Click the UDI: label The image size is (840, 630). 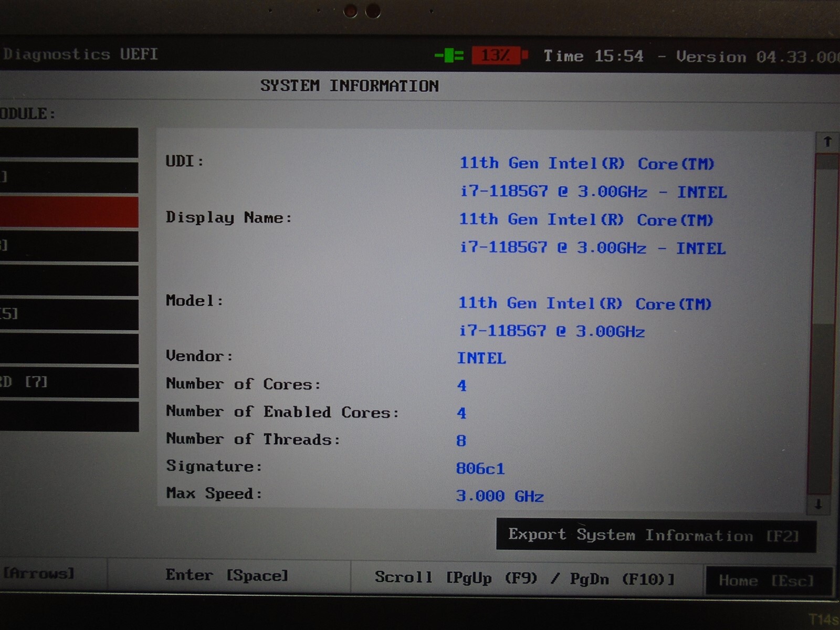coord(185,161)
